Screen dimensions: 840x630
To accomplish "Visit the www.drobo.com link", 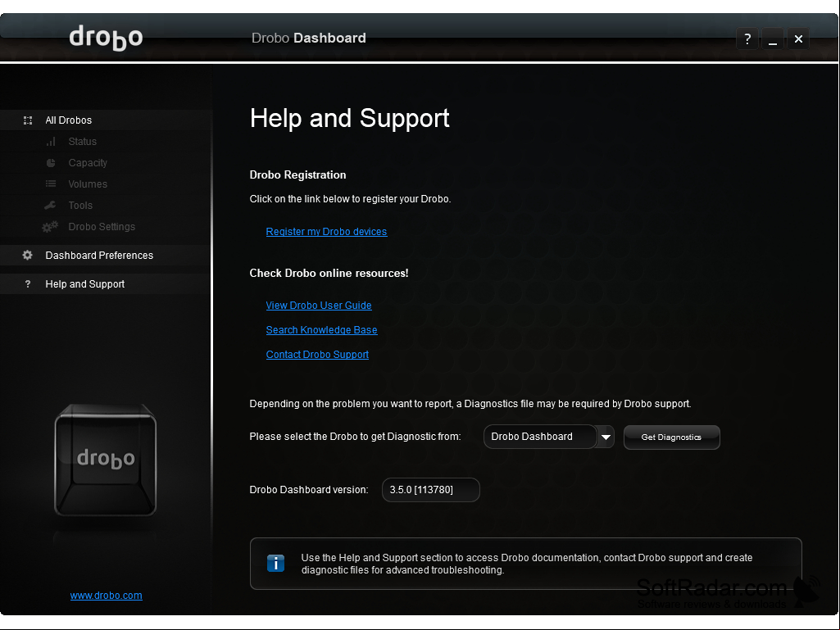I will click(x=106, y=595).
